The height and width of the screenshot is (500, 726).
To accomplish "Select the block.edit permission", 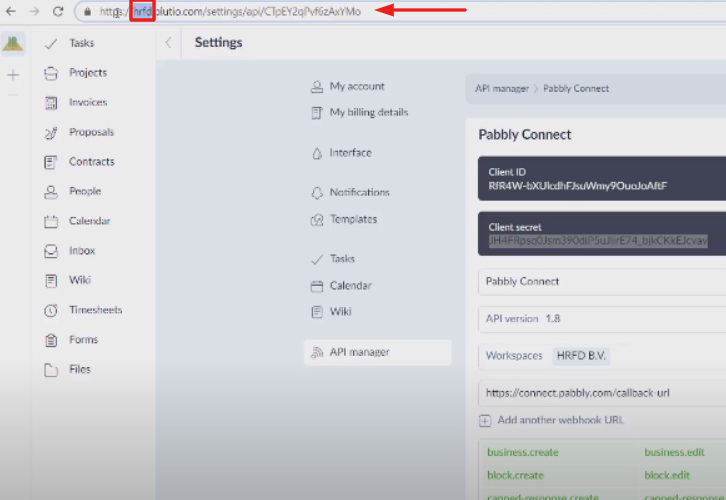I will (667, 475).
